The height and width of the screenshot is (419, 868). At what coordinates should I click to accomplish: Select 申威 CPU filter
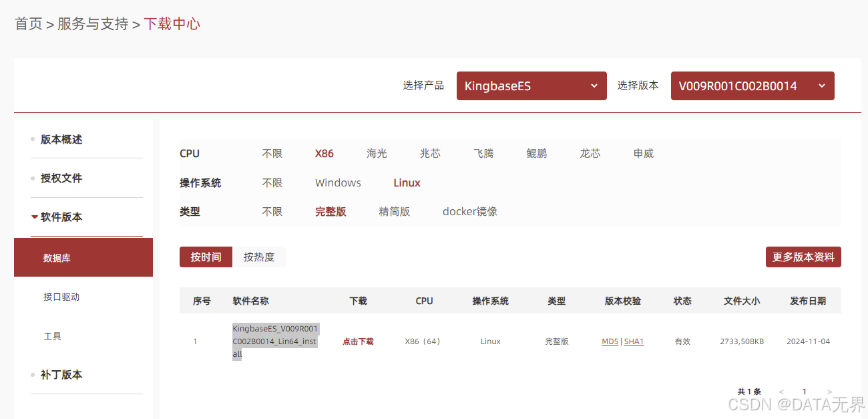(644, 154)
